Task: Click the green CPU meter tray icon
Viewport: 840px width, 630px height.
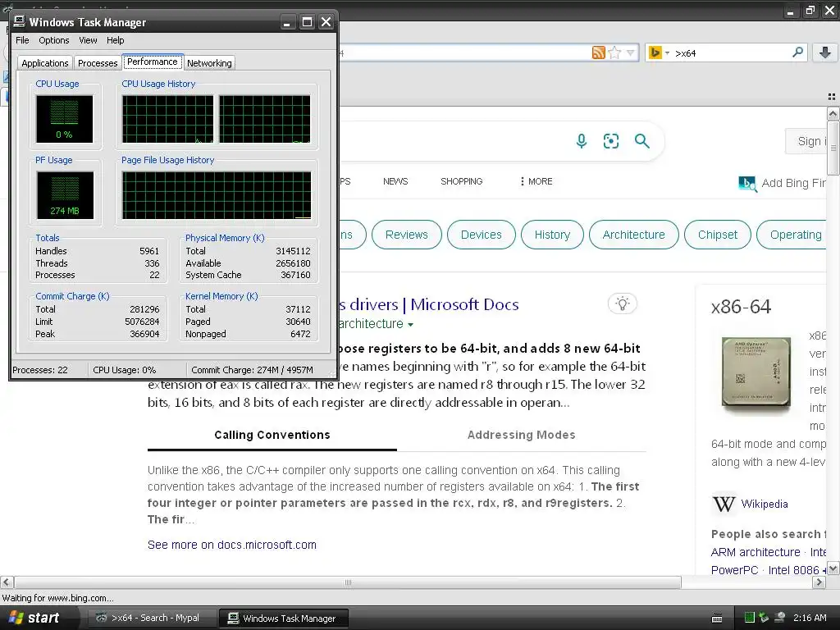Action: point(750,618)
